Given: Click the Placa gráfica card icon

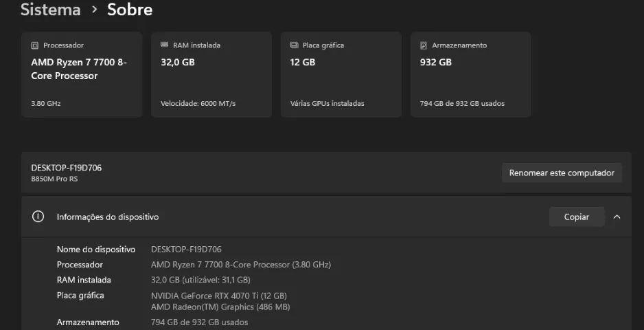Looking at the screenshot, I should point(294,45).
